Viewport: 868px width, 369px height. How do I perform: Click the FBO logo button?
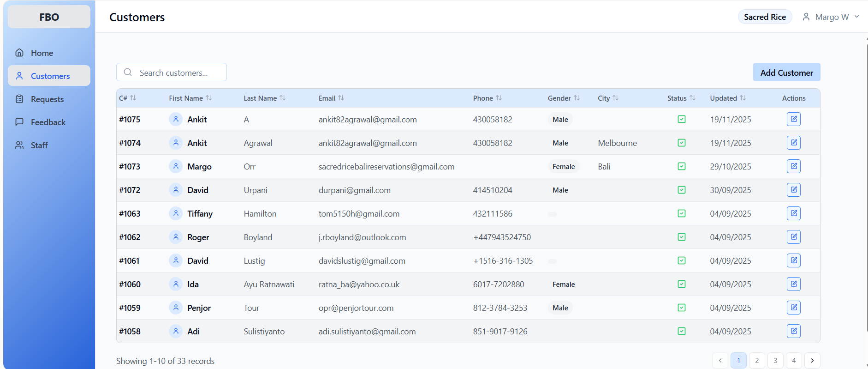pyautogui.click(x=49, y=17)
